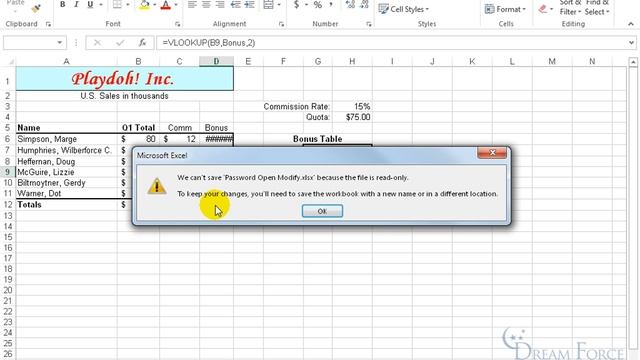Apply Comma Style
Viewport: 640px width, 360px height.
click(x=331, y=4)
